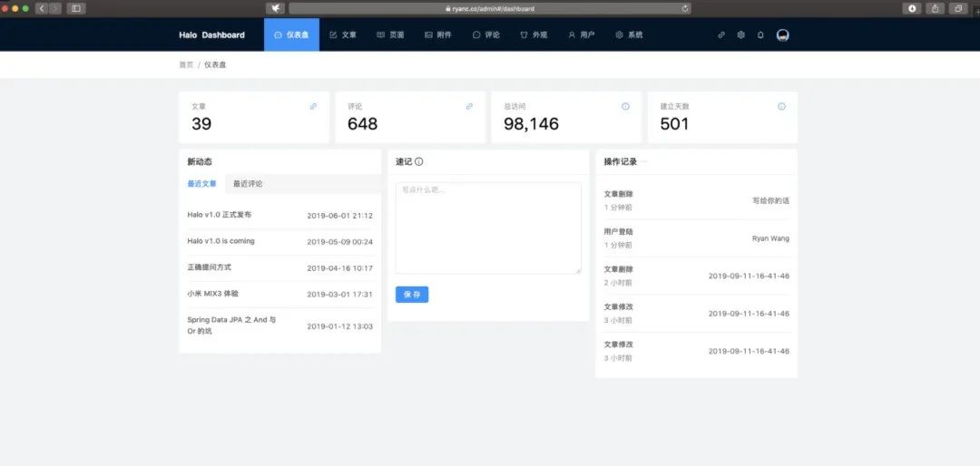The image size is (980, 466).
Task: Click the info icon on 总访问 card
Action: click(625, 106)
